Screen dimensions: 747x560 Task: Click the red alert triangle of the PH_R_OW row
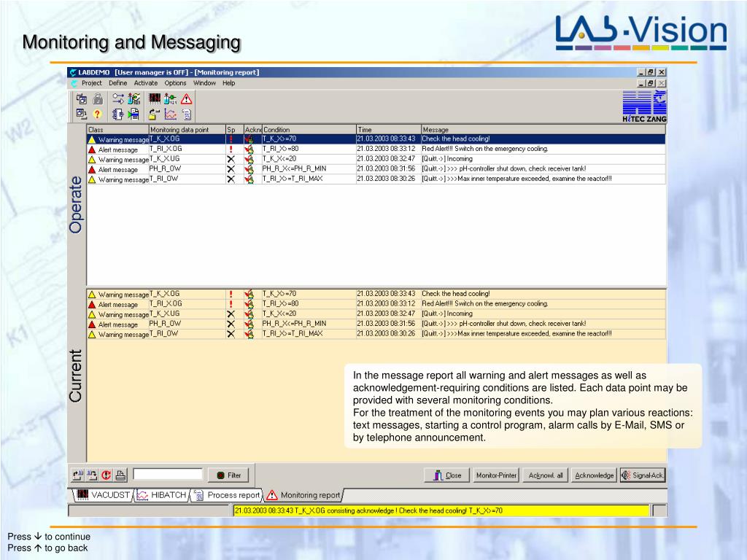(x=92, y=169)
